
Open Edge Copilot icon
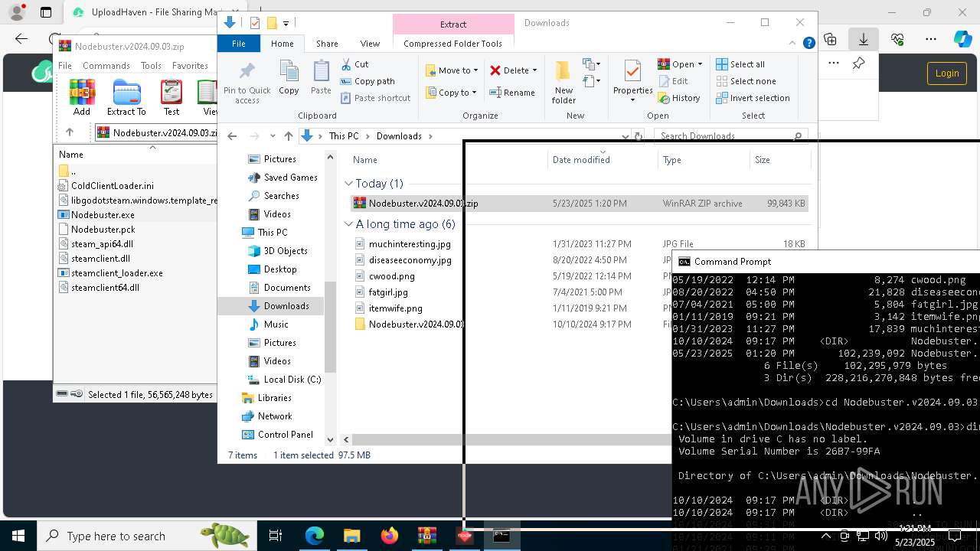962,39
